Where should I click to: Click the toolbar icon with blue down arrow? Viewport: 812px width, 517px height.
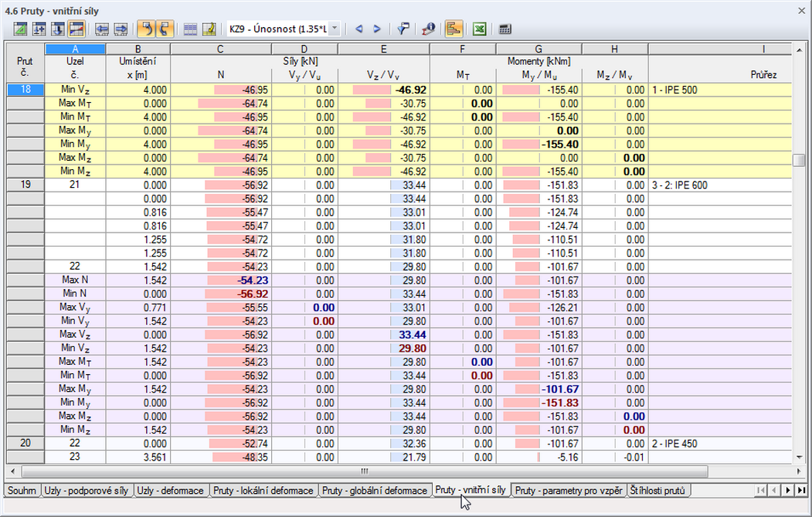(x=57, y=29)
